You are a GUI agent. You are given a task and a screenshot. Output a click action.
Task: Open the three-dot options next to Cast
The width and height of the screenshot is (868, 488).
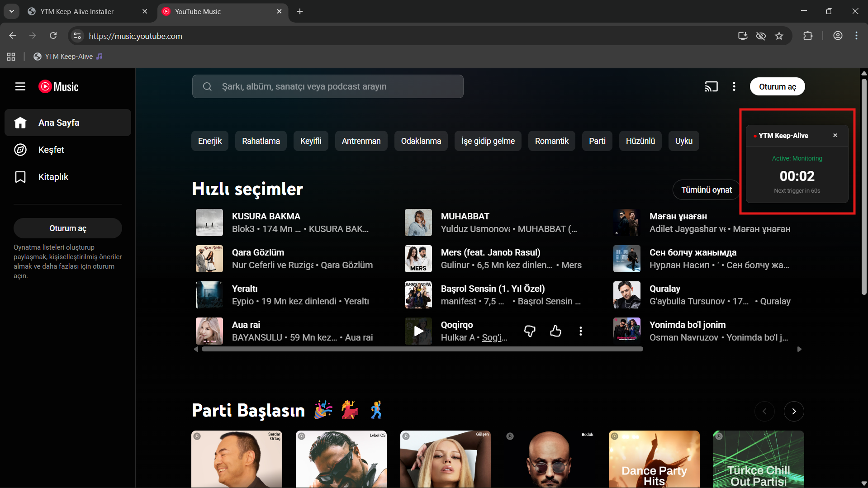coord(734,86)
